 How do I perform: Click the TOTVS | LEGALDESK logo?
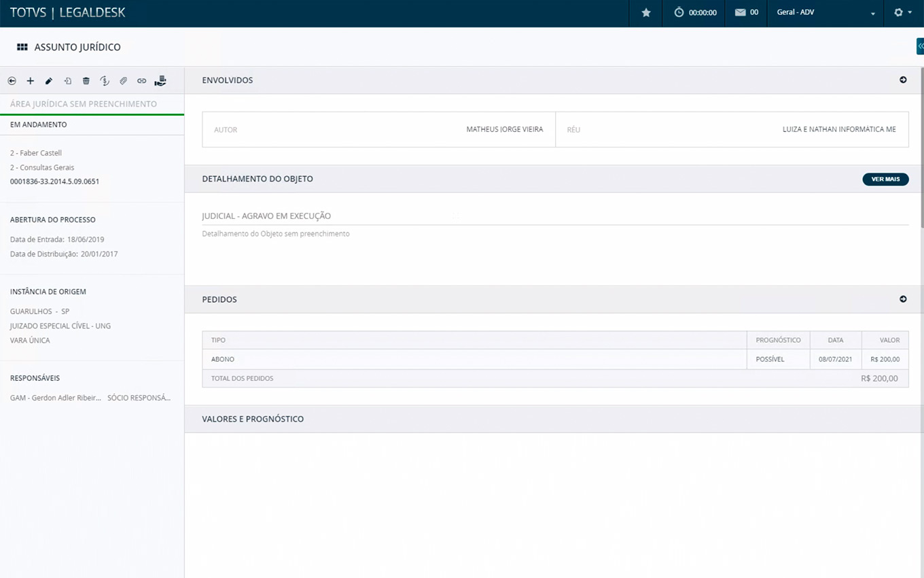[x=68, y=13]
